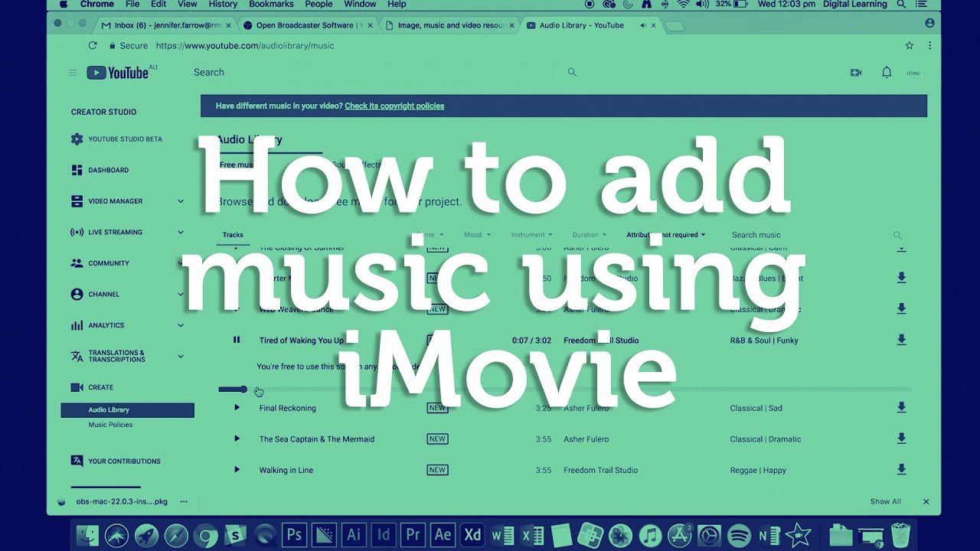Open Safari from the dock
Viewport: 980px width, 551px height.
pyautogui.click(x=176, y=534)
